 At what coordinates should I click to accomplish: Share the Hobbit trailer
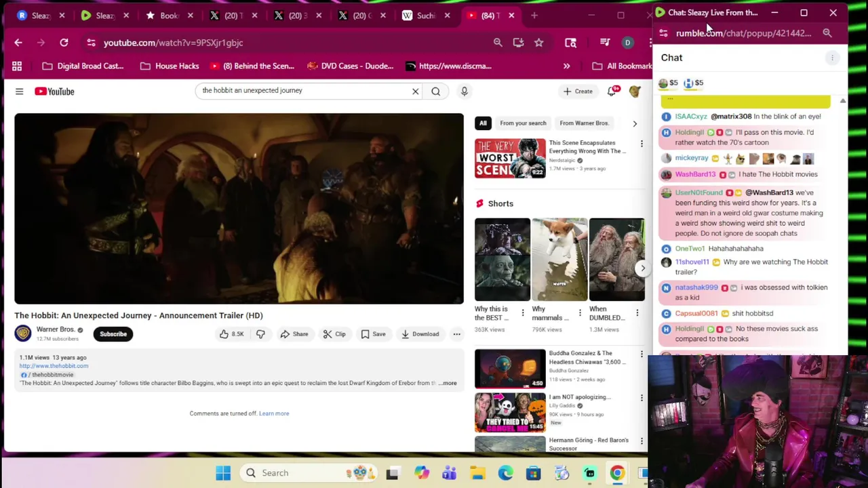294,333
